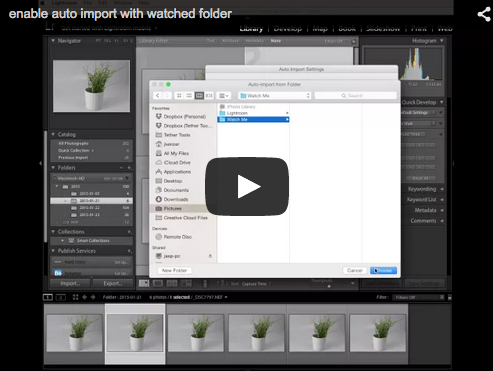Collapse the Histogram panel
The image size is (493, 371).
pyautogui.click(x=442, y=41)
